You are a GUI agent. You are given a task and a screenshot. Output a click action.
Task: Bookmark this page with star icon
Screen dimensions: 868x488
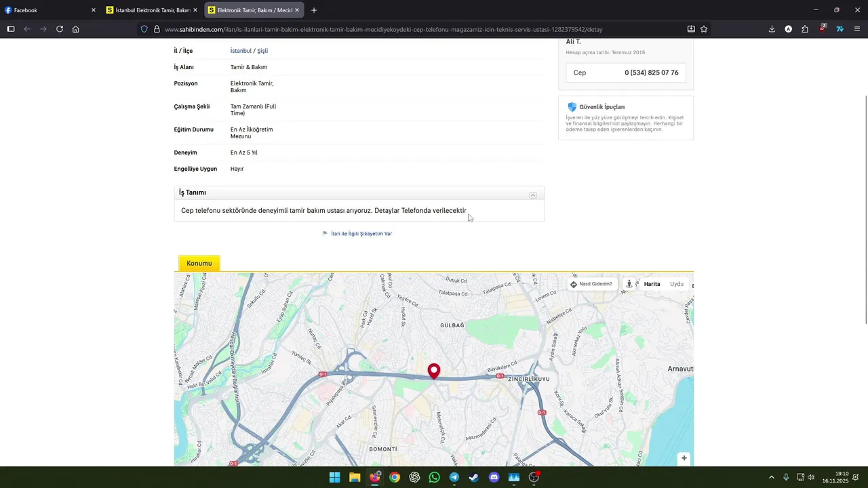pyautogui.click(x=704, y=29)
